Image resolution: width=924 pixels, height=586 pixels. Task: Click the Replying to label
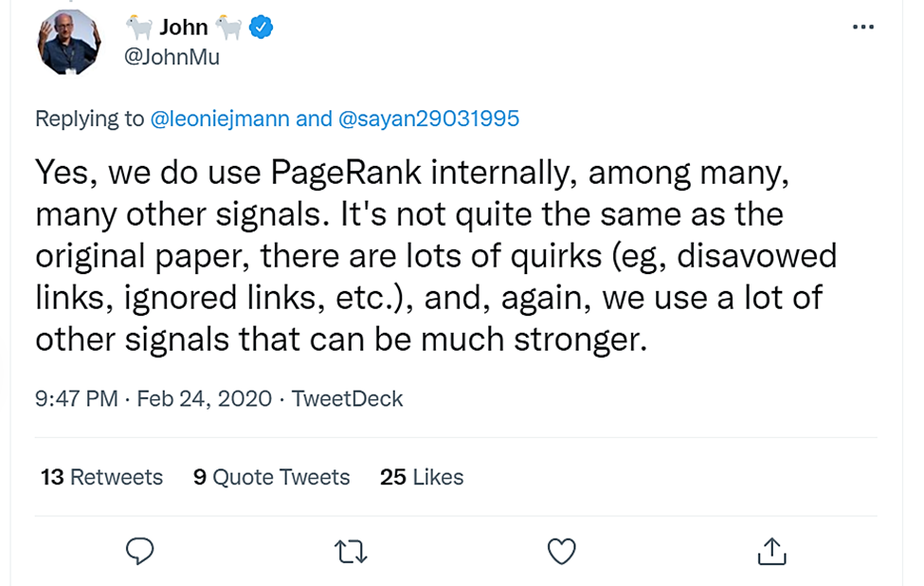[90, 119]
